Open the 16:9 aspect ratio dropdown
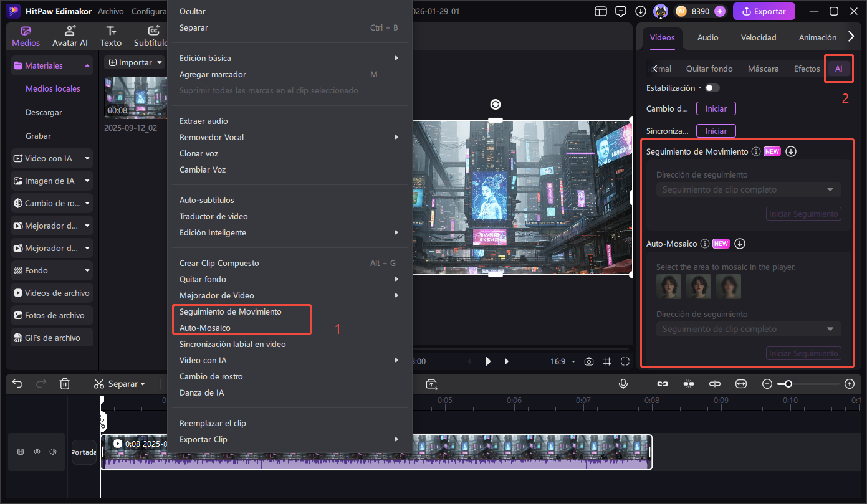Viewport: 867px width, 504px height. click(x=562, y=361)
